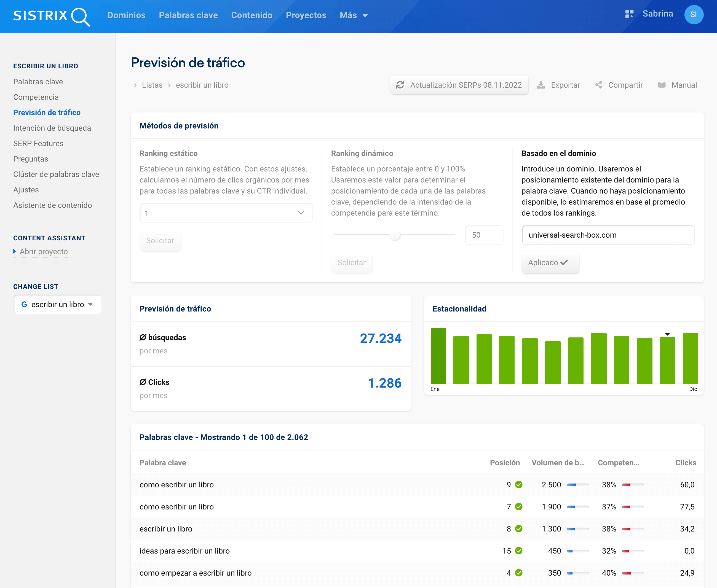
Task: Click the Compartir share icon
Action: pos(599,85)
